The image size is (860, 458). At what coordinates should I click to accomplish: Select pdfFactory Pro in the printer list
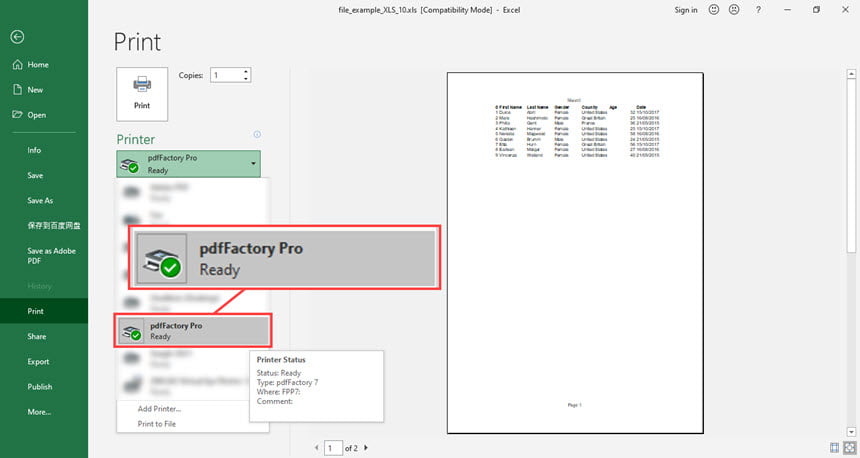point(193,331)
